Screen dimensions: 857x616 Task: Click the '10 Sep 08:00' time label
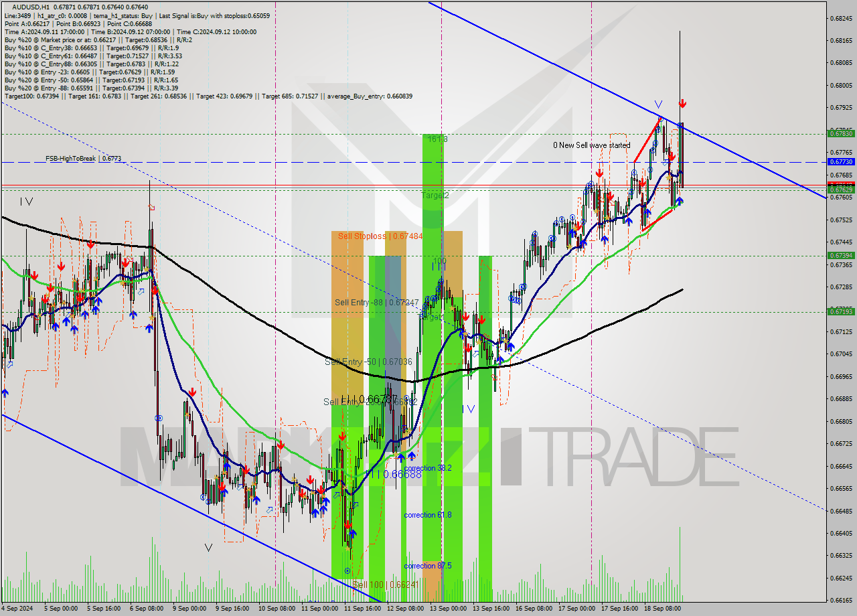pyautogui.click(x=277, y=609)
